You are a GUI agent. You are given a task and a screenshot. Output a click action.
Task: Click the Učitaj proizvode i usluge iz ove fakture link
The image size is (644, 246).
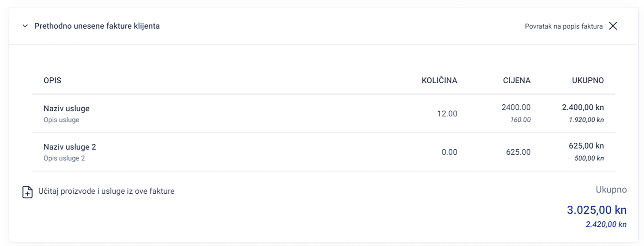(x=106, y=191)
